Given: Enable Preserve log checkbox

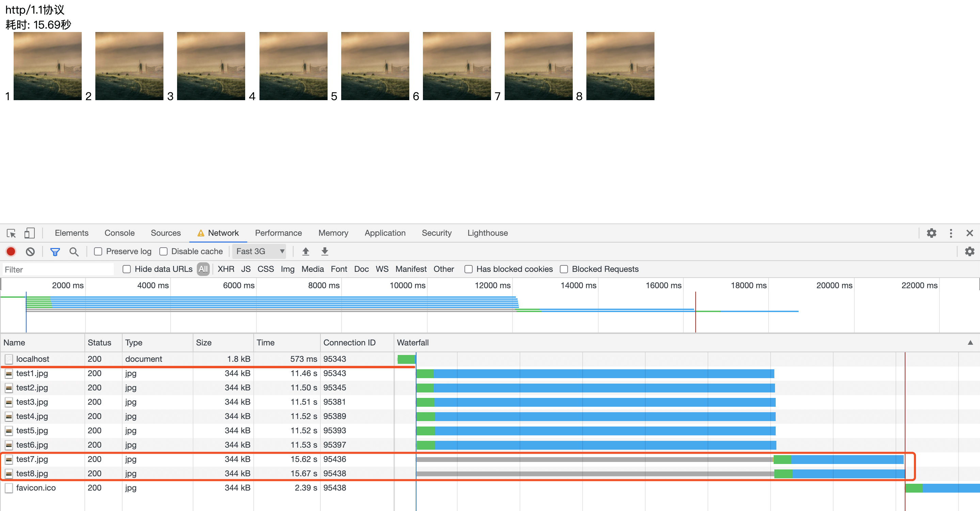Looking at the screenshot, I should [98, 251].
